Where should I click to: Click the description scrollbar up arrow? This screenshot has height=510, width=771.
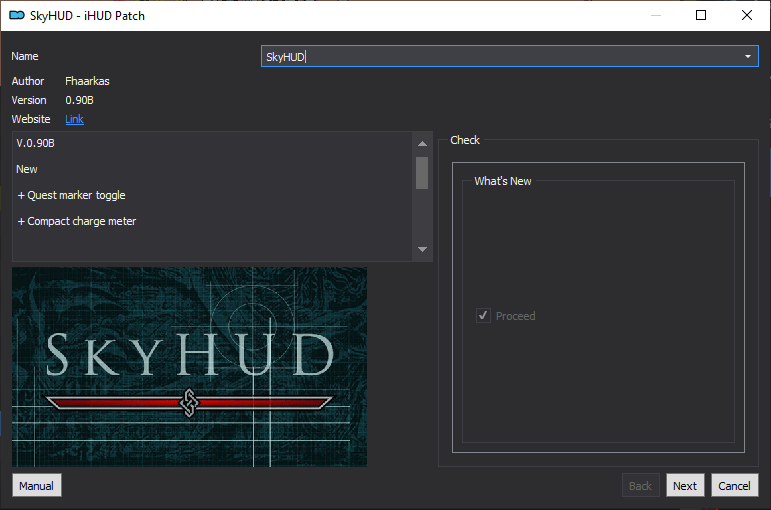click(422, 144)
